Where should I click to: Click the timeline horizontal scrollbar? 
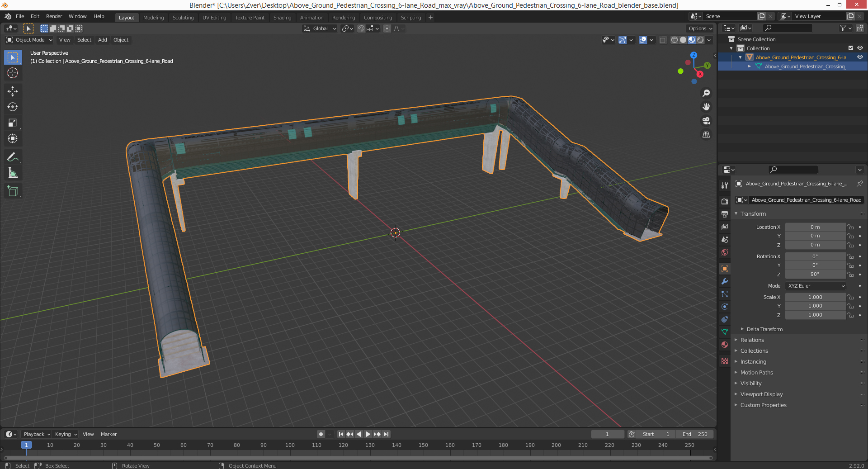[x=358, y=458]
